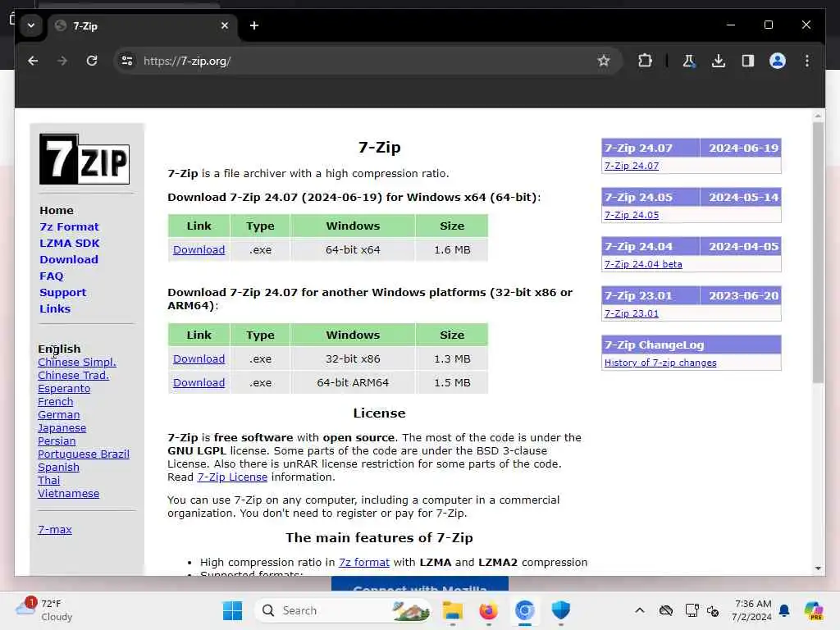Close the 7-Zip tab
This screenshot has height=630, width=840.
[x=225, y=25]
